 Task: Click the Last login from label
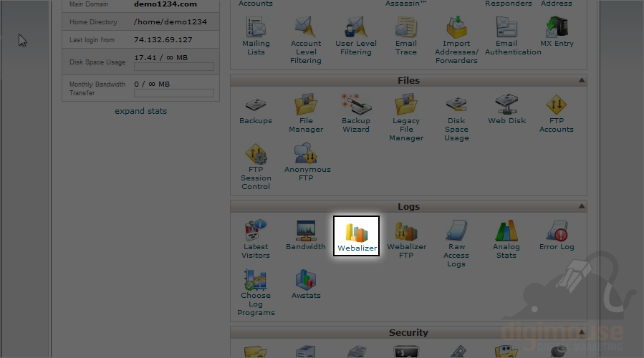click(x=92, y=40)
